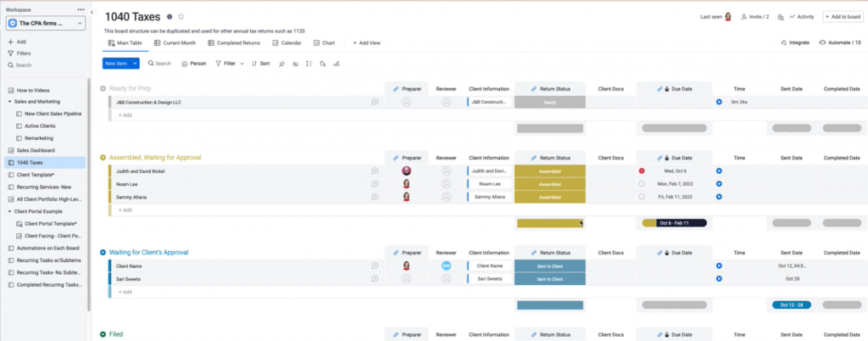Click overdue red alert icon on Wed, Oct 6

pyautogui.click(x=642, y=171)
